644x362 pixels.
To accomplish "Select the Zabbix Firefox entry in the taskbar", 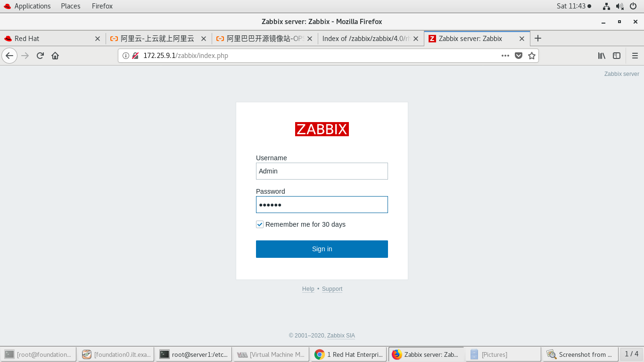I will point(424,354).
